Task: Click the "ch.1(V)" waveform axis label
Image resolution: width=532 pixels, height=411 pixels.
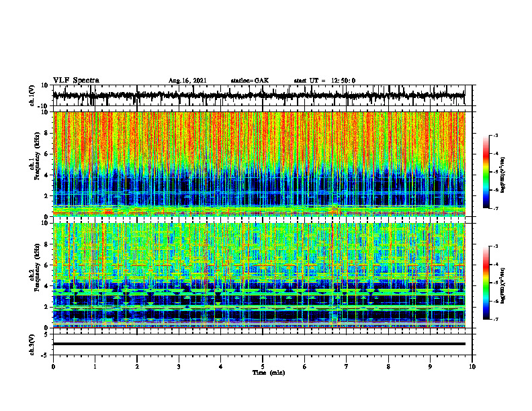Action: pyautogui.click(x=32, y=95)
